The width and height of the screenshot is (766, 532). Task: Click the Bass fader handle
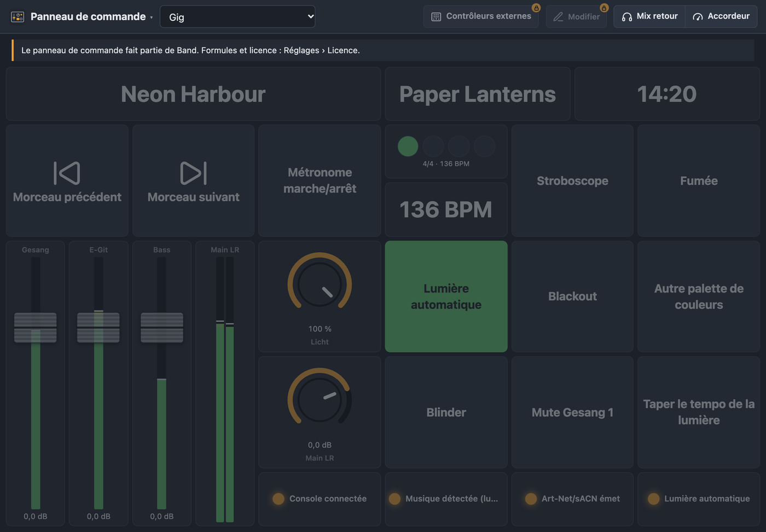162,328
